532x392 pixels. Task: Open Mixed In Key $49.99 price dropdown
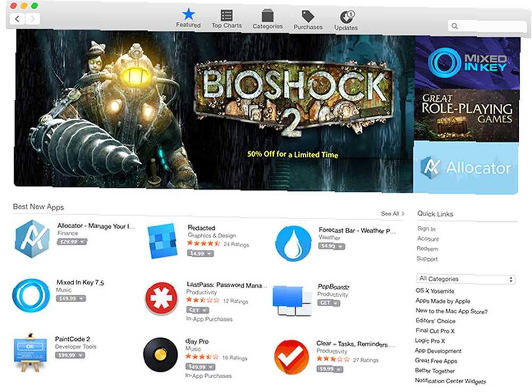[71, 298]
